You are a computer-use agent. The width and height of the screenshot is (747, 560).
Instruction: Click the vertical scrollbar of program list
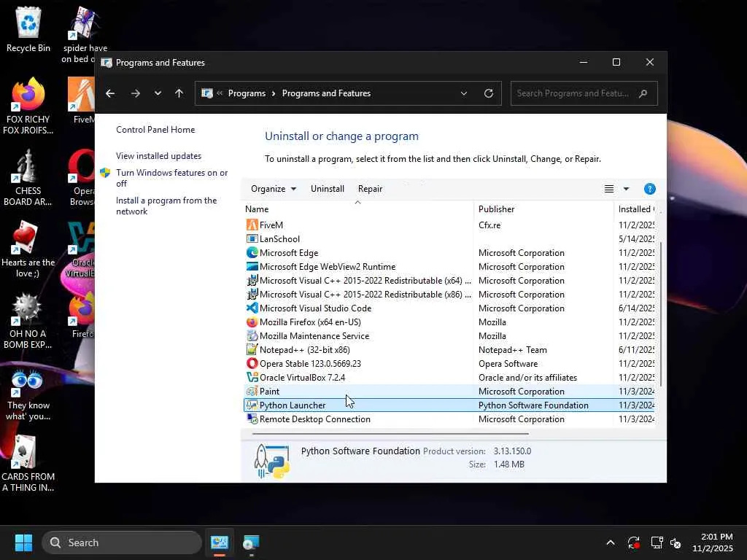[661, 314]
